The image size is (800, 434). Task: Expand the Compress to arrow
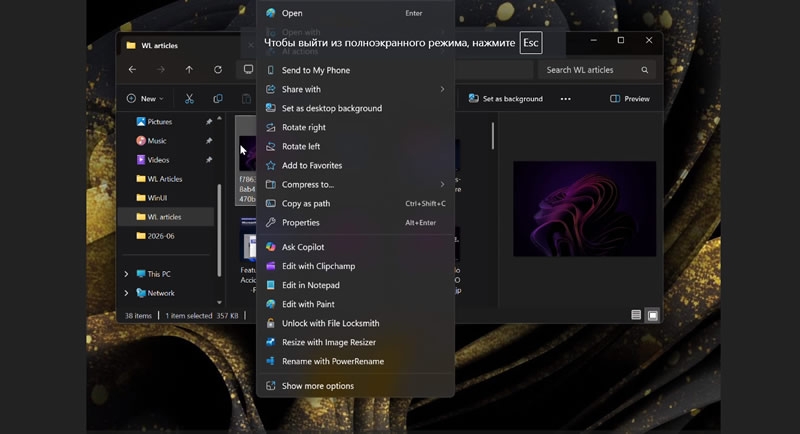click(442, 185)
